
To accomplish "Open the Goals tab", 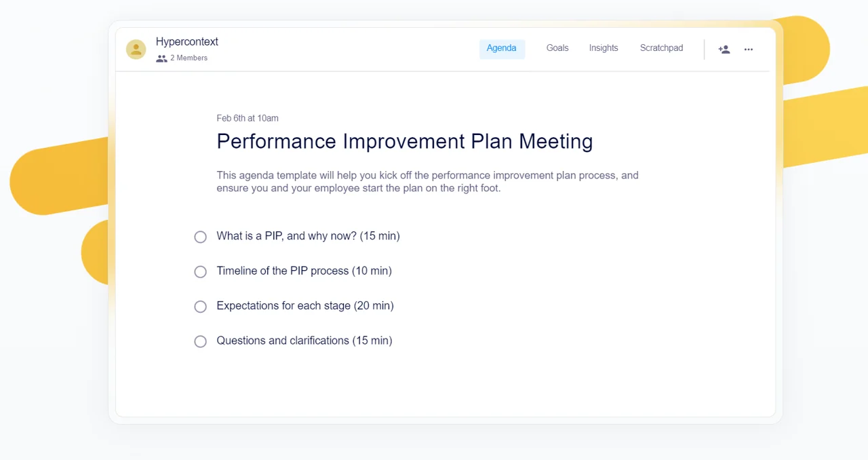I will point(557,48).
